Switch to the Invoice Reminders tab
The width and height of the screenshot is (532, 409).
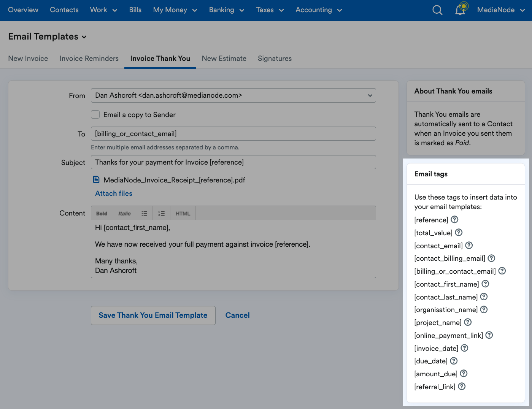coord(89,59)
